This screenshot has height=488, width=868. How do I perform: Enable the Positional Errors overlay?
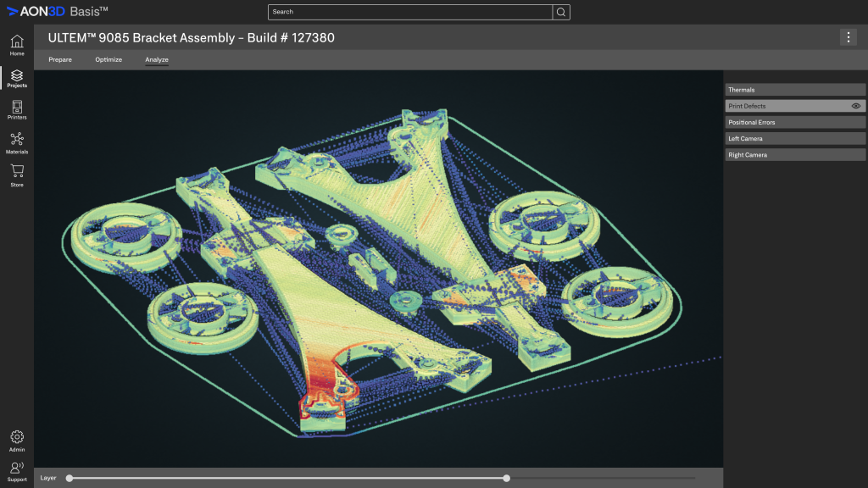tap(794, 121)
